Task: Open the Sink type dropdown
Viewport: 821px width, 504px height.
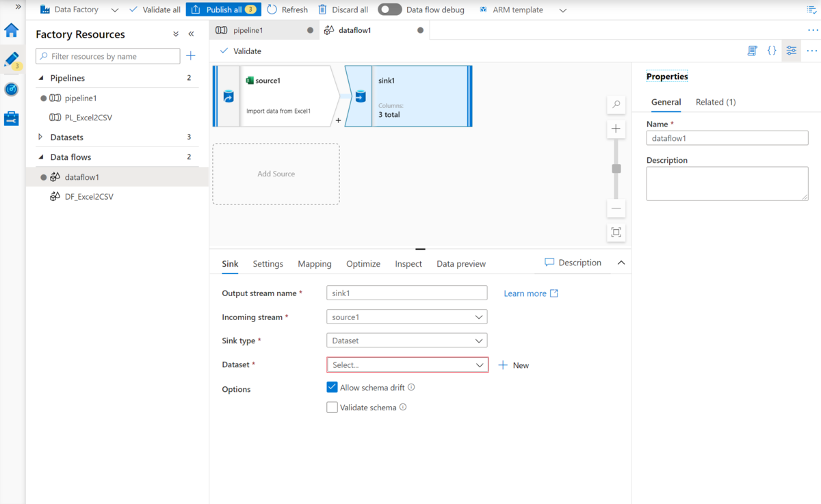Action: click(407, 340)
